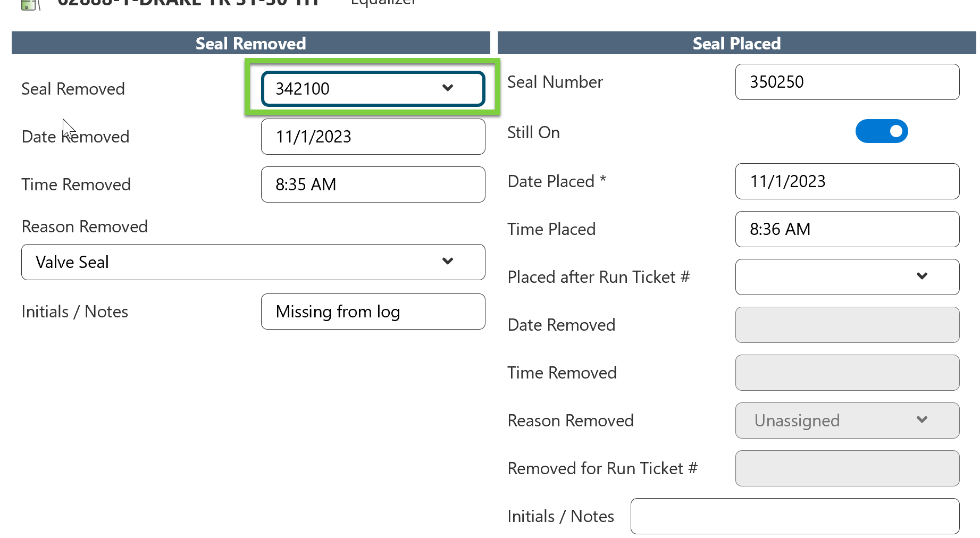Click the Date Removed 11/1/2023 field
The image size is (980, 538).
click(372, 137)
